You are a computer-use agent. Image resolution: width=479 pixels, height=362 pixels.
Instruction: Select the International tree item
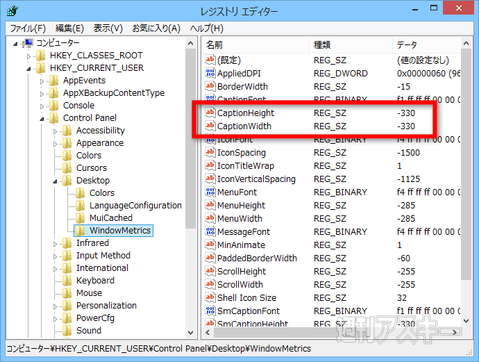tap(102, 268)
